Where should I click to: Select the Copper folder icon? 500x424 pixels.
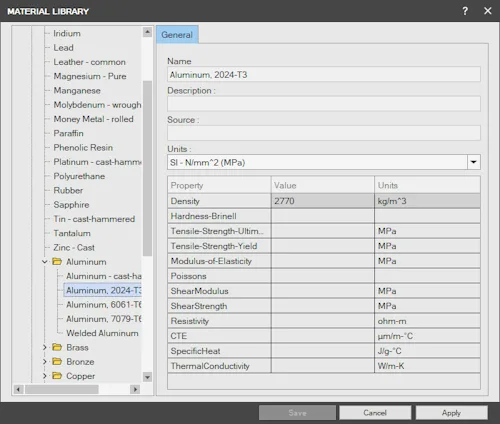click(57, 376)
